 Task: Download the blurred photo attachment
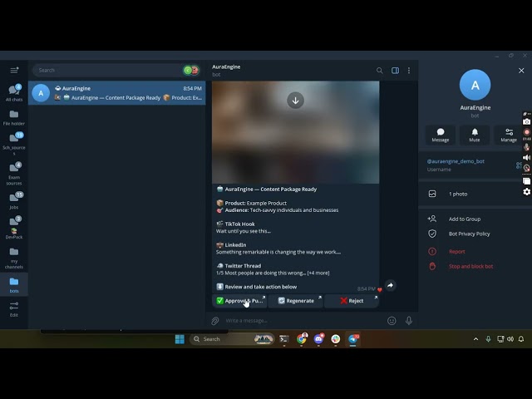(296, 101)
